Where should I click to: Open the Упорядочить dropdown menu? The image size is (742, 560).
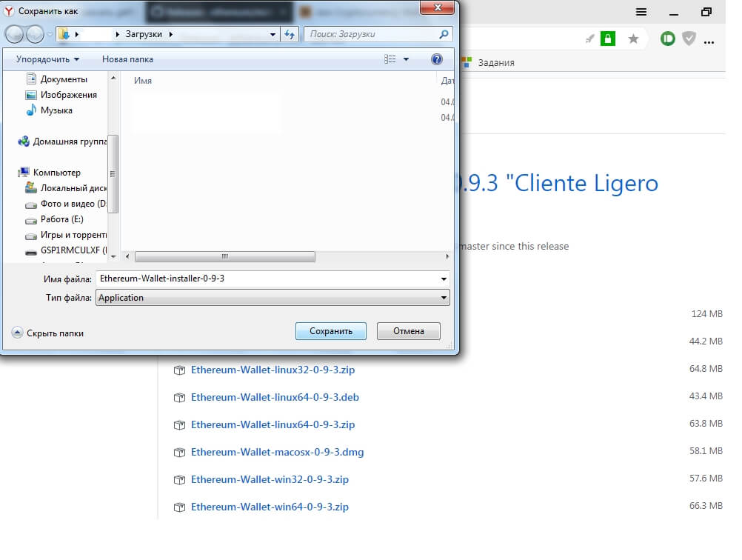[x=47, y=59]
